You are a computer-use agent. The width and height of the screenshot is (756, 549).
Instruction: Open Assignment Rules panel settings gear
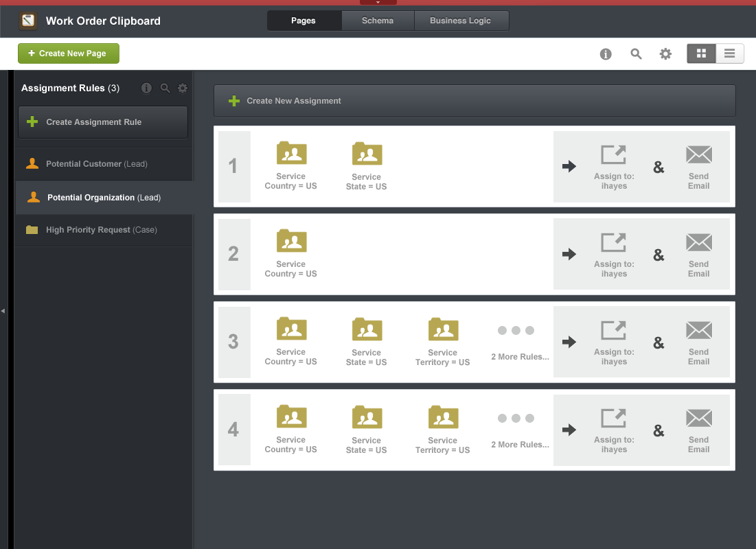click(182, 89)
